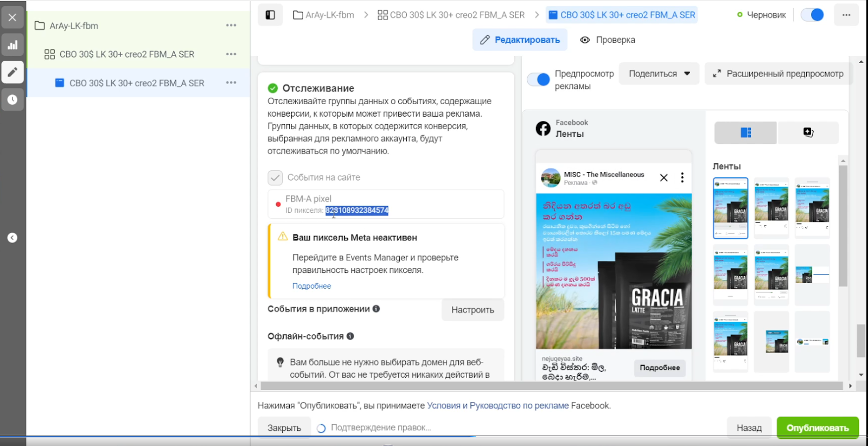
Task: Click the warning triangle icon
Action: point(283,237)
